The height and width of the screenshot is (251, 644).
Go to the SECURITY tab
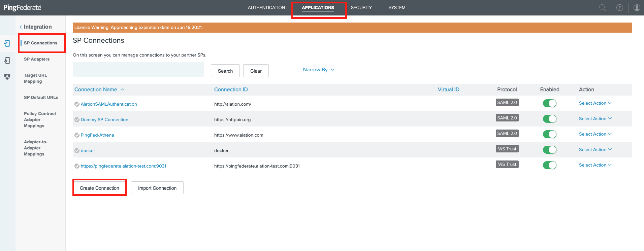coord(361,7)
